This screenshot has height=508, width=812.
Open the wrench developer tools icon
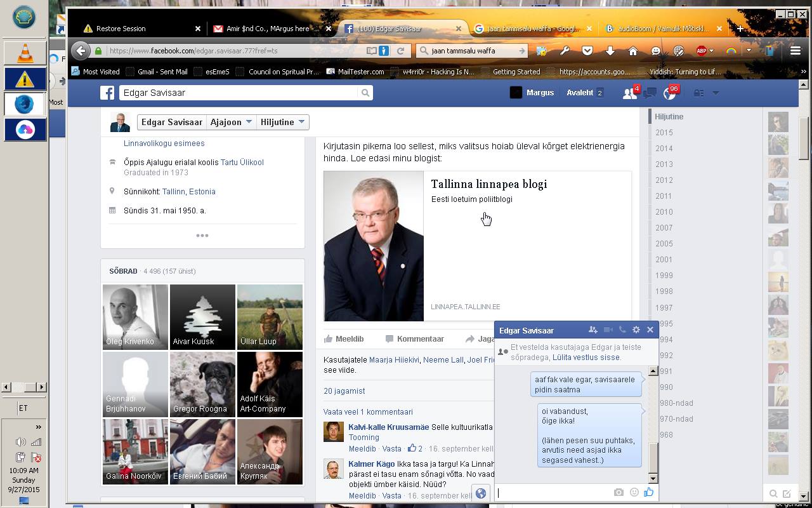(564, 51)
